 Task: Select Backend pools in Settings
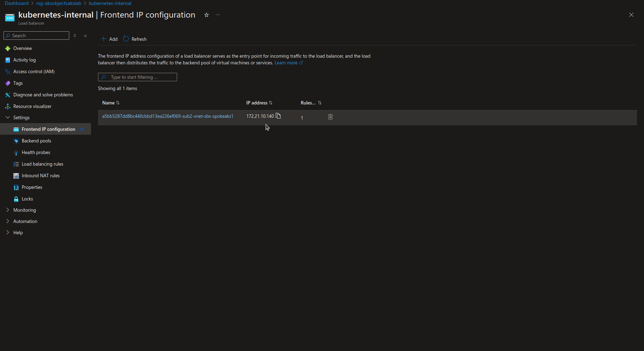(x=37, y=141)
